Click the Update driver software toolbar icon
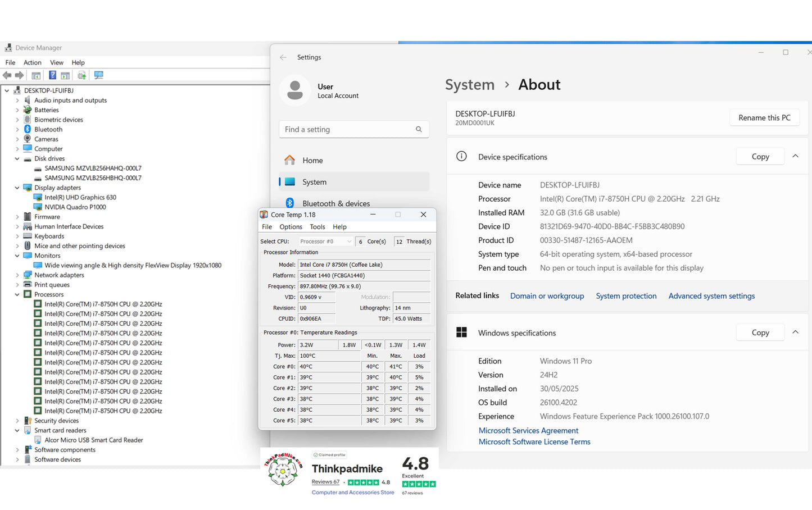The image size is (812, 510). tap(82, 75)
